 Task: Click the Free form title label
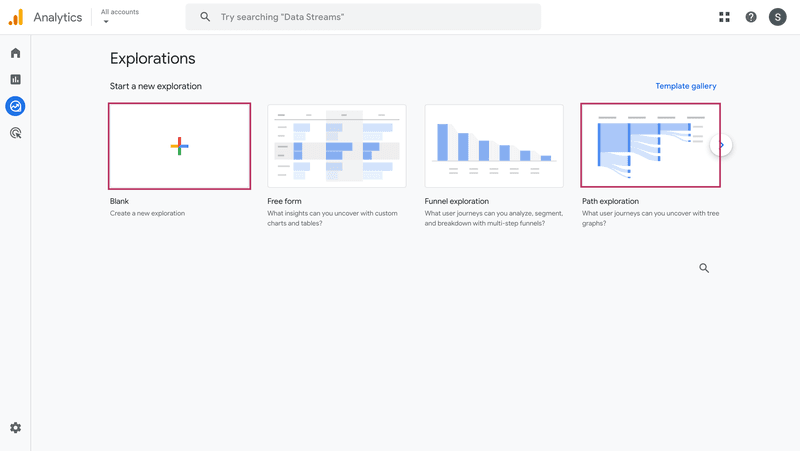point(284,201)
